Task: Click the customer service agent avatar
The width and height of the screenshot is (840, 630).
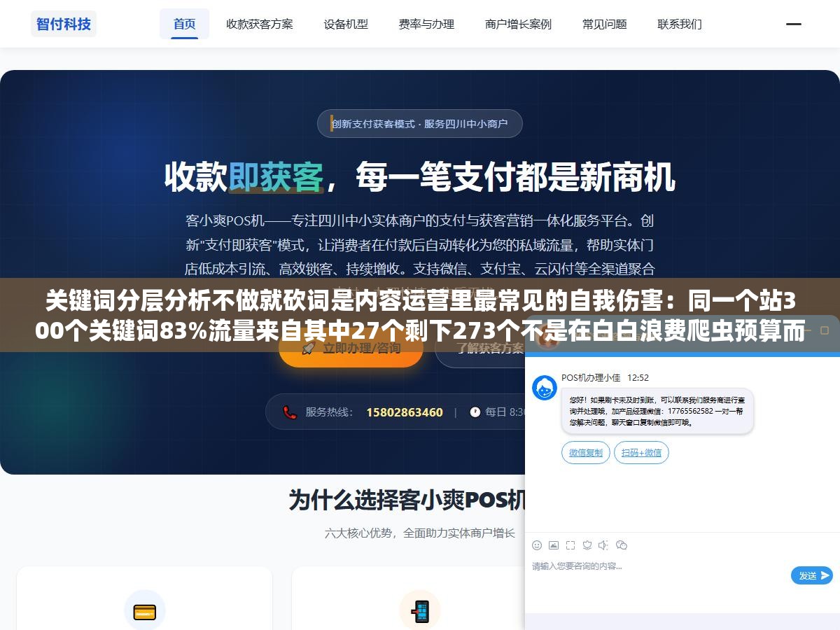Action: coord(545,388)
